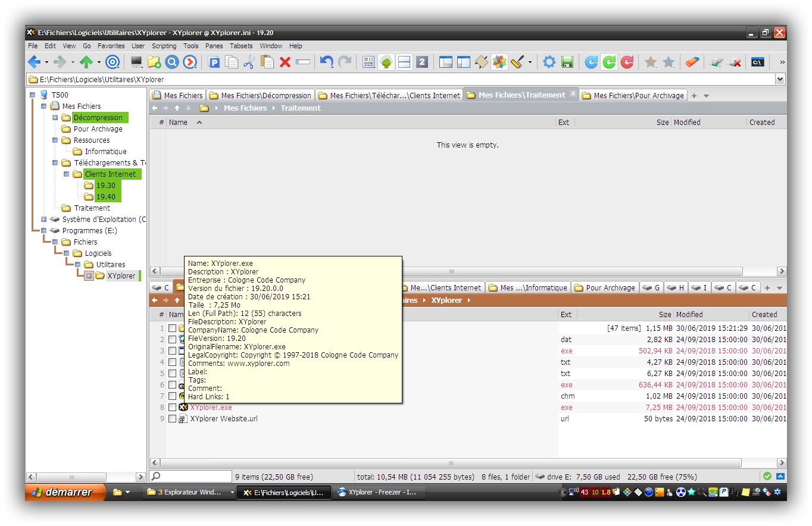Click the pane 2 toolbar icon
The height and width of the screenshot is (526, 812).
[x=422, y=61]
